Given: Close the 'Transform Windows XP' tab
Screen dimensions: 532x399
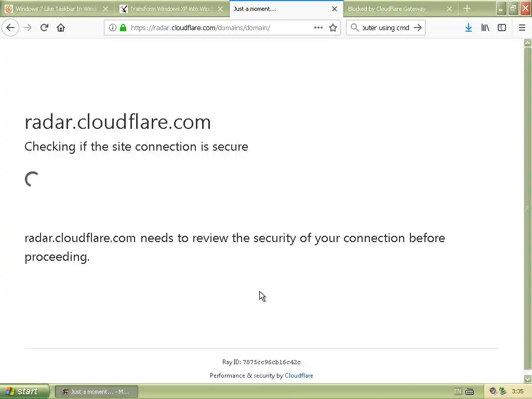Looking at the screenshot, I should (x=220, y=9).
